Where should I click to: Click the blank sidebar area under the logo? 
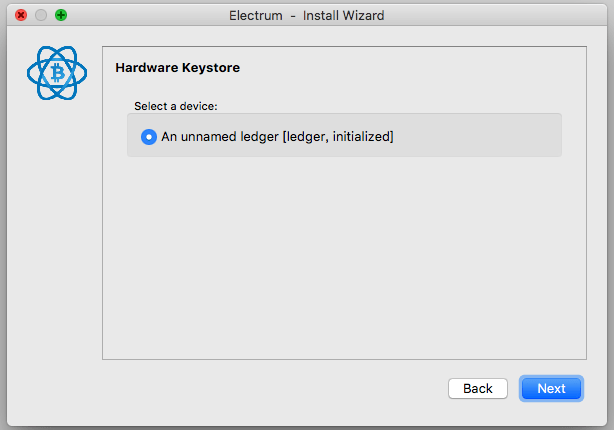pyautogui.click(x=58, y=250)
